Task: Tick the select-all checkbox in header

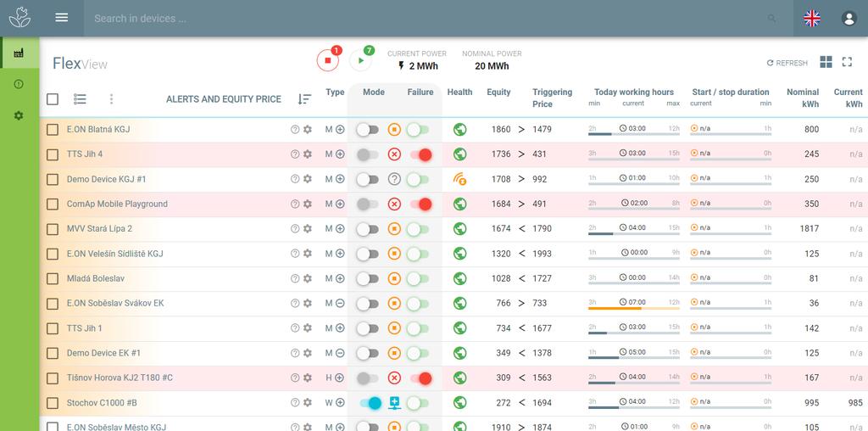Action: coord(53,99)
